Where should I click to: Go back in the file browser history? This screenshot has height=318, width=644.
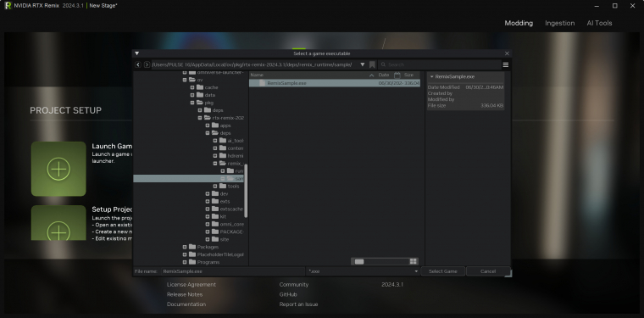(138, 64)
